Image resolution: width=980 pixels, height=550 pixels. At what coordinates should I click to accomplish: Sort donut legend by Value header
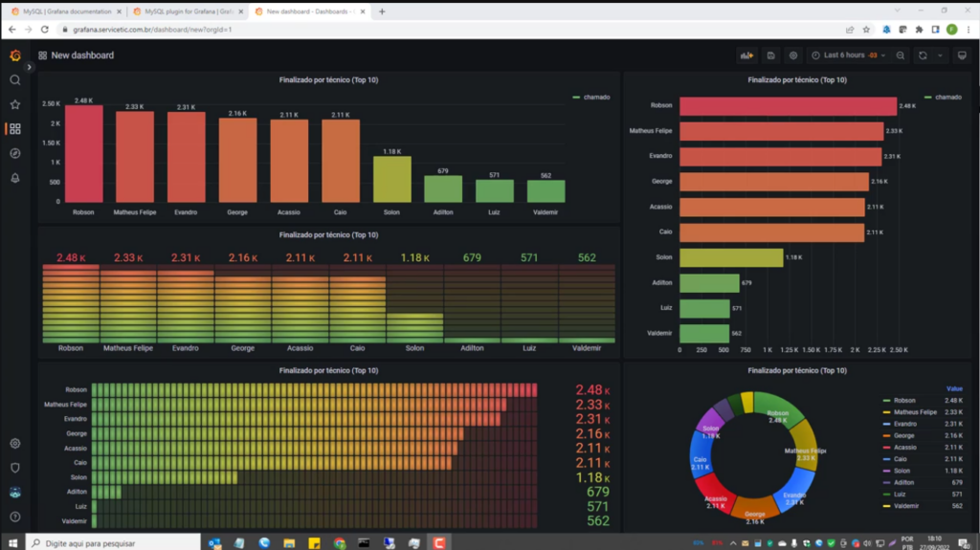[953, 388]
